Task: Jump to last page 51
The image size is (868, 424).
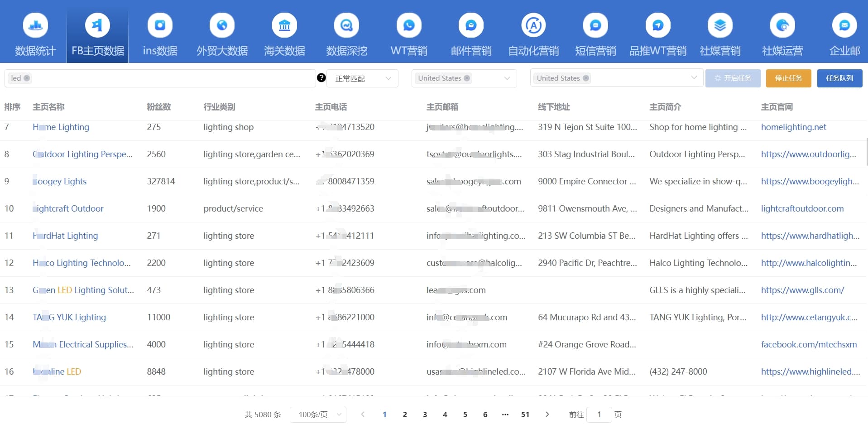Action: [525, 414]
